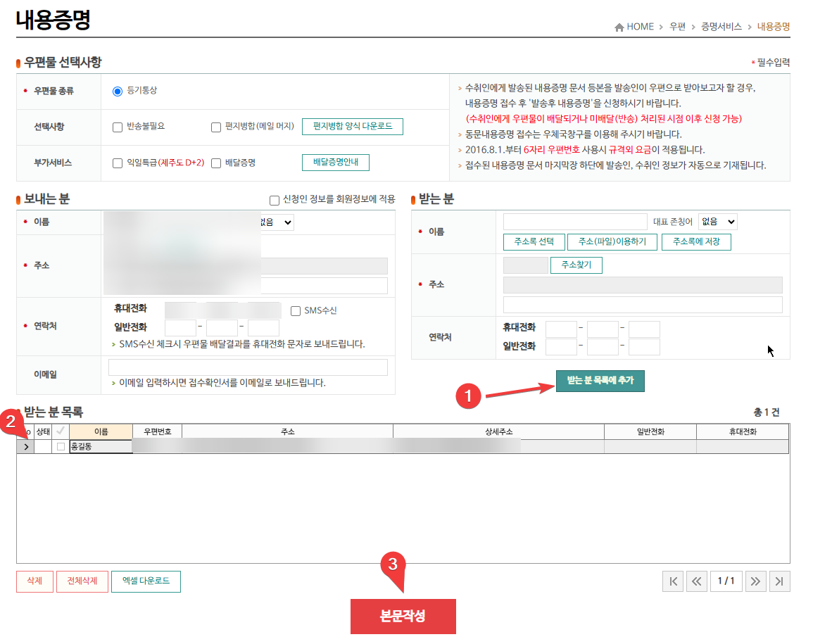Check 신청인 정보를 회원정보에 적용
This screenshot has height=644, width=813.
coord(275,200)
